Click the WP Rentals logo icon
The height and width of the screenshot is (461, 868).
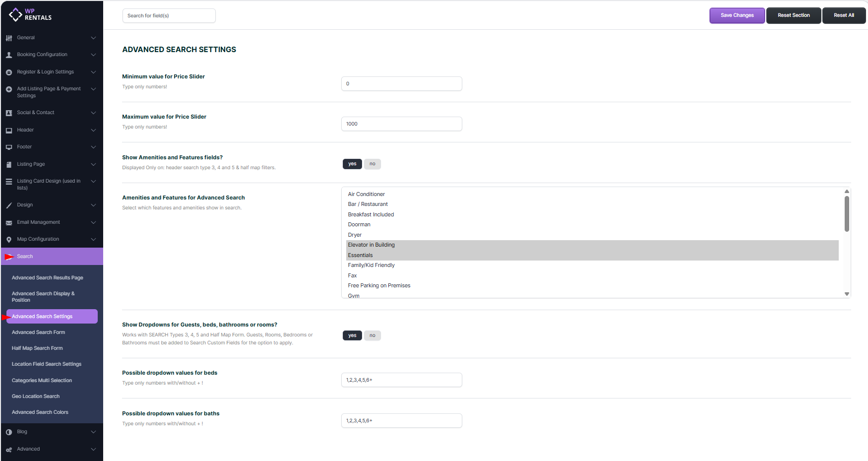pos(15,15)
